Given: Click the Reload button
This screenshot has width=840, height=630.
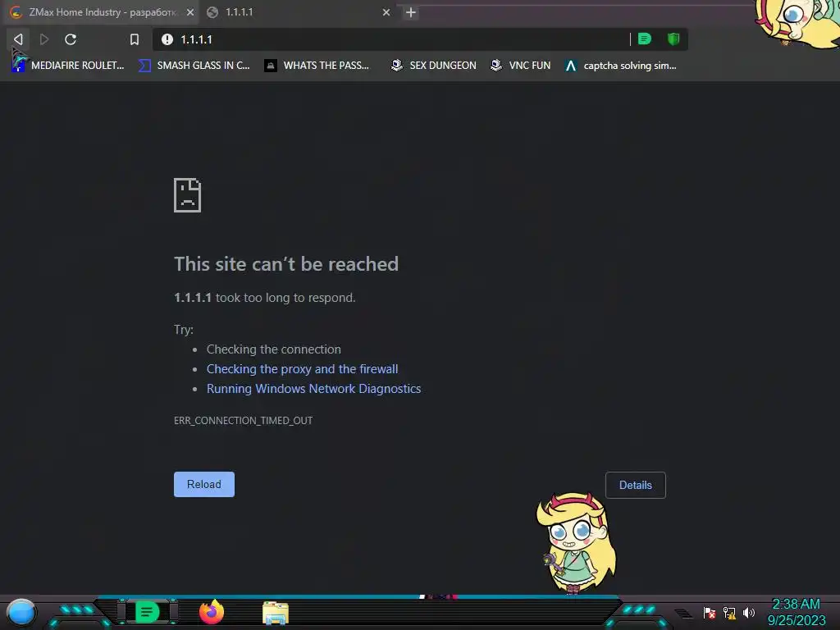Looking at the screenshot, I should click(x=204, y=484).
